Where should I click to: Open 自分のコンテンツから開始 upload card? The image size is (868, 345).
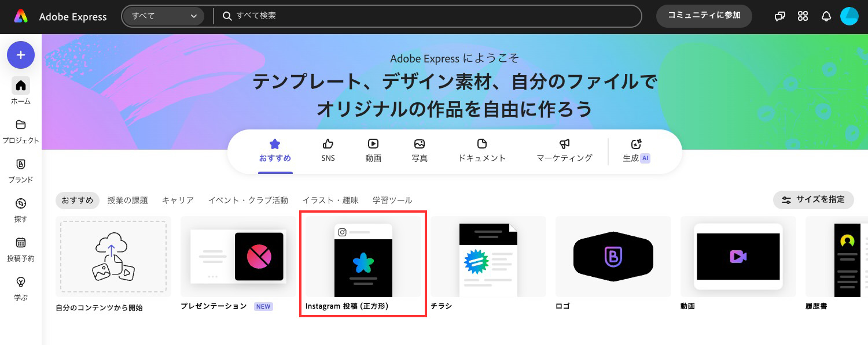pyautogui.click(x=113, y=265)
